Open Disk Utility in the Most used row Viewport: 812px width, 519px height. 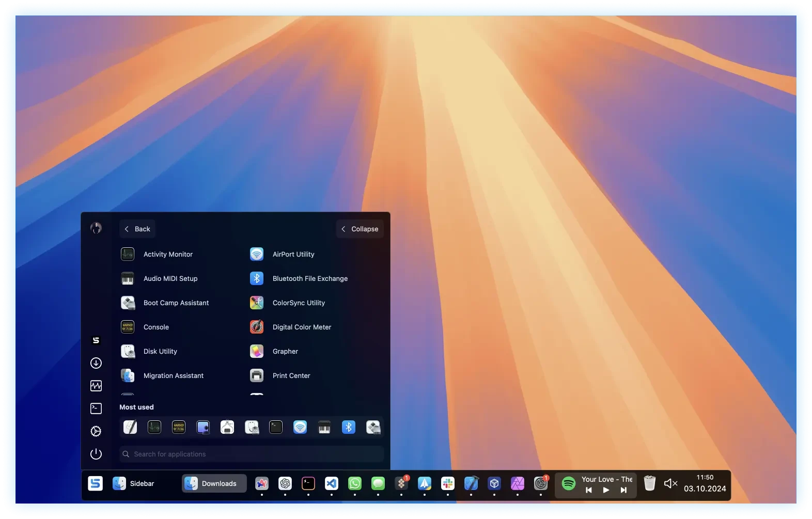coord(252,427)
